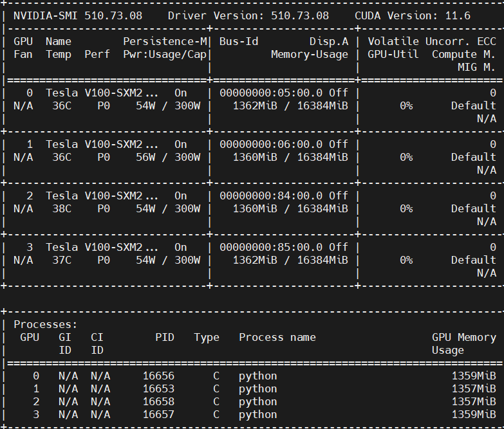Click the MIG M. header label

(x=477, y=67)
